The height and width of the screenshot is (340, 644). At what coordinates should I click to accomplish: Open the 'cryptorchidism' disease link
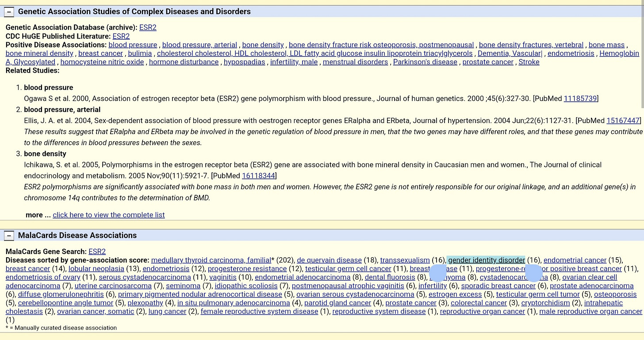pyautogui.click(x=546, y=303)
